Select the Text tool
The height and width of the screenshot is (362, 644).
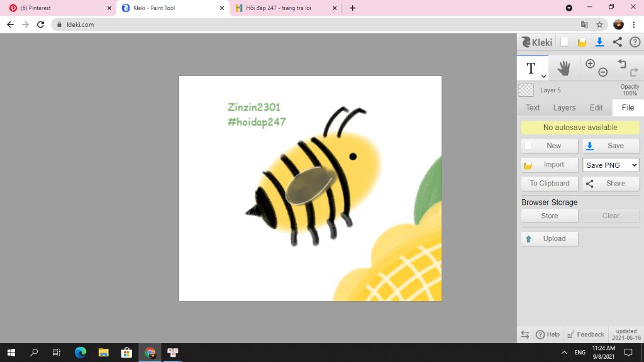[x=532, y=68]
